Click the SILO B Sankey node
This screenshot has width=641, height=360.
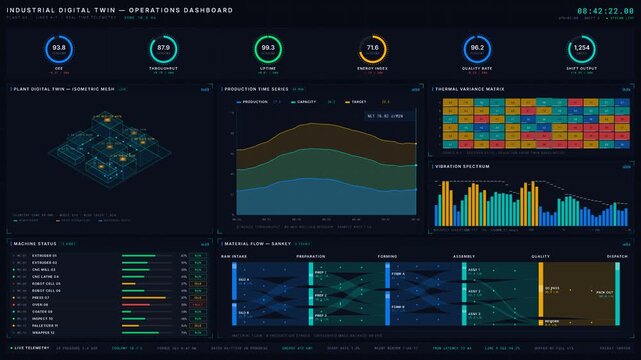point(234,314)
